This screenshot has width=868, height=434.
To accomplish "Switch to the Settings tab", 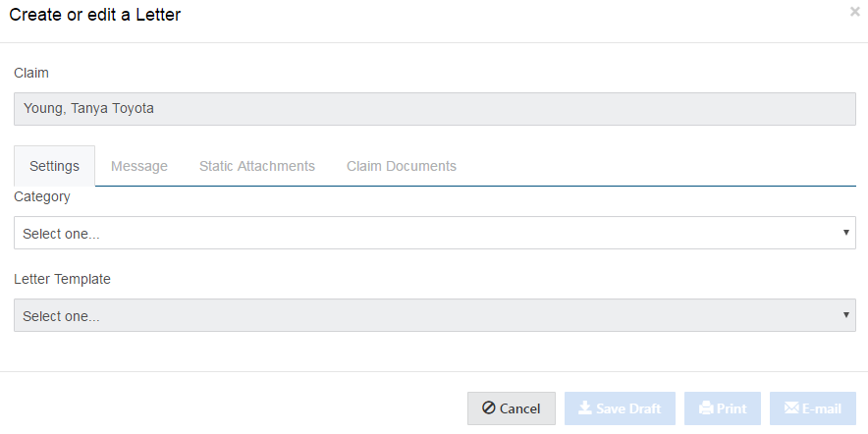I will pos(55,166).
